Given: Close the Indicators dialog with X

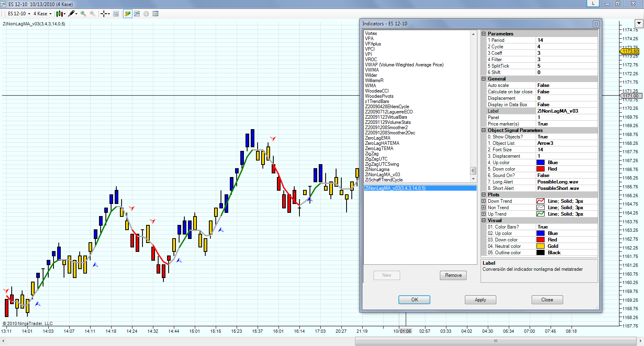Looking at the screenshot, I should [596, 24].
